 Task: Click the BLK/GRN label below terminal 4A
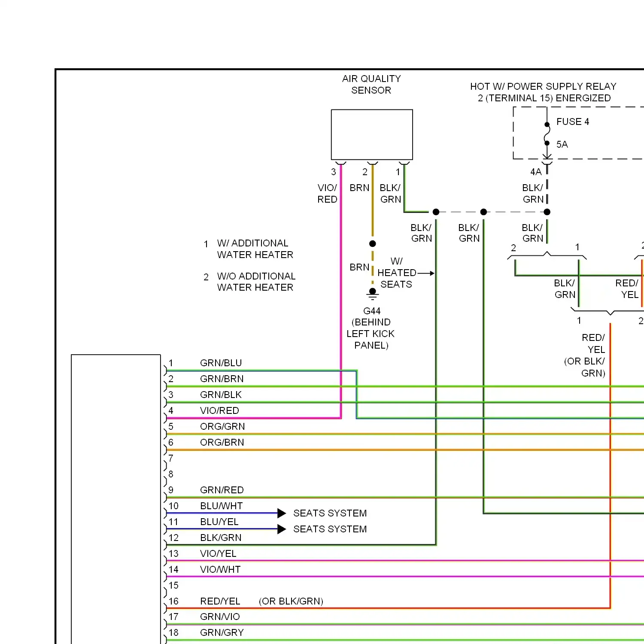tap(533, 194)
